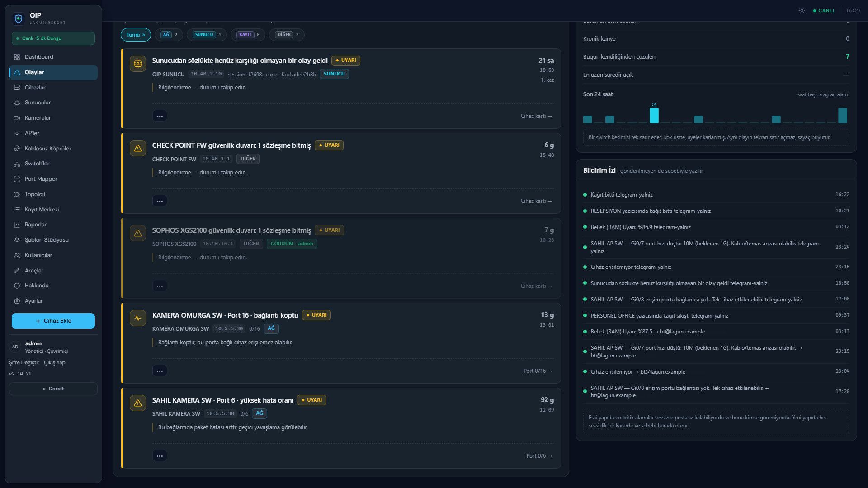The height and width of the screenshot is (488, 868).
Task: Select AP'ler in the sidebar
Action: coord(53,133)
